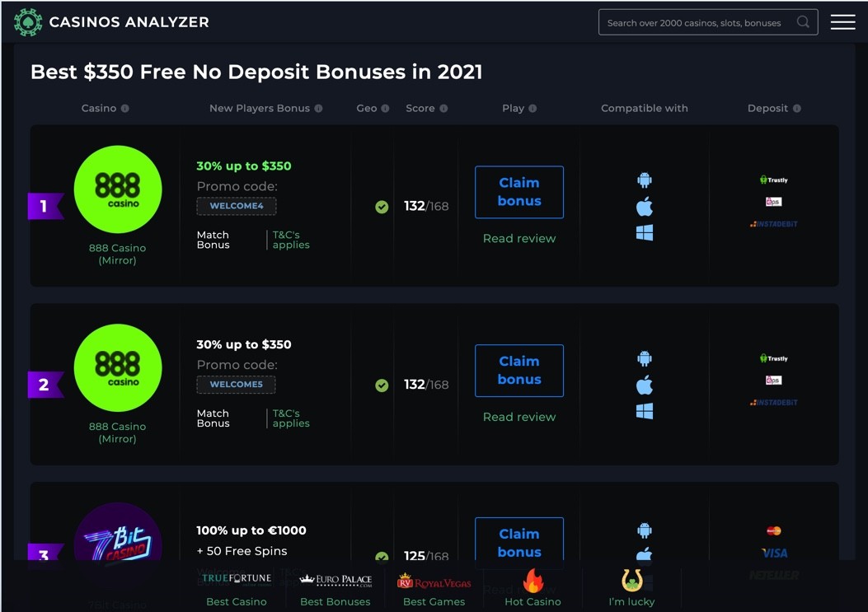Screen dimensions: 868x612
Task: Click the Trustly deposit icon in row 1
Action: click(774, 180)
